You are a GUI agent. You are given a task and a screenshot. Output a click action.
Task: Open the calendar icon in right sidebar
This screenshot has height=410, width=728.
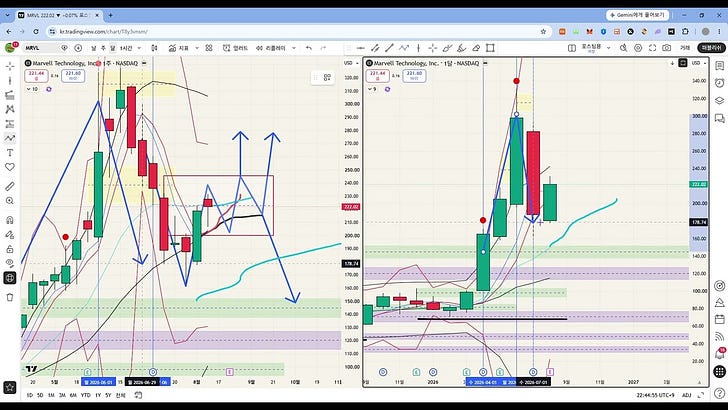[x=719, y=319]
